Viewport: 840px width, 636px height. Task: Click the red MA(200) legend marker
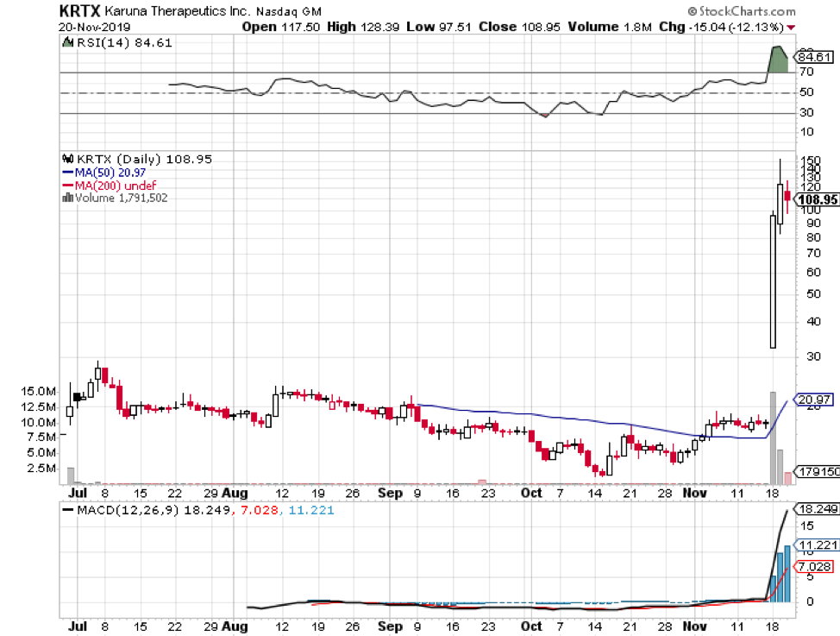[67, 186]
